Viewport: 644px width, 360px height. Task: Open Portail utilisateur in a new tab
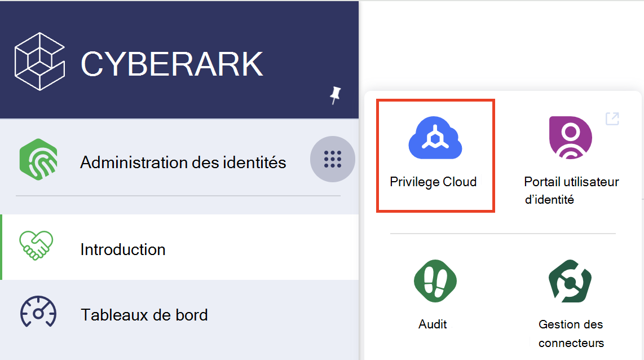(612, 118)
